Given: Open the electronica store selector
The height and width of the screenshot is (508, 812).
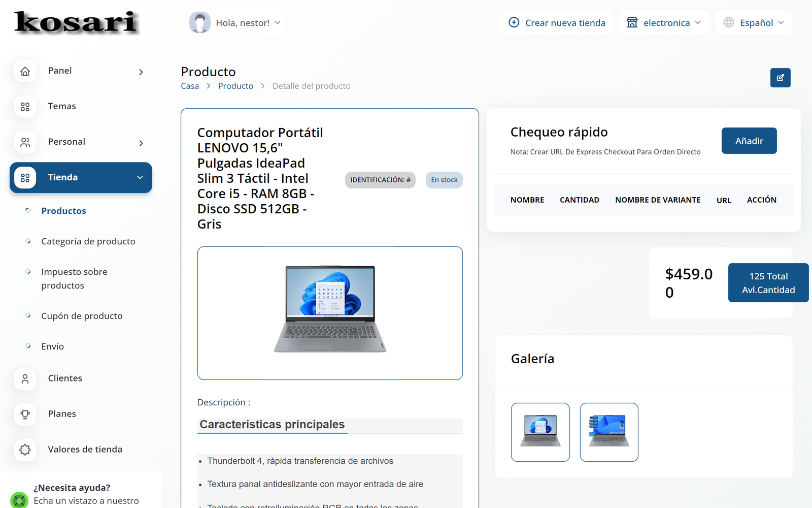Looking at the screenshot, I should coord(664,23).
